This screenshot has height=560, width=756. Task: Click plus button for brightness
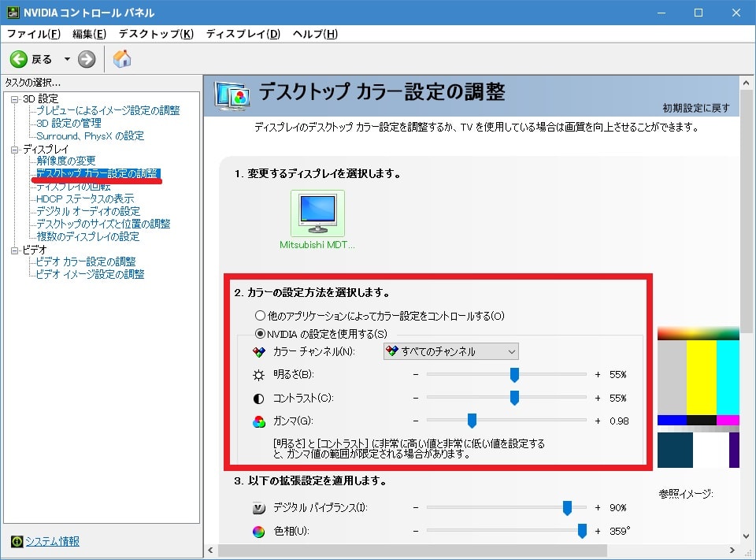pos(598,374)
